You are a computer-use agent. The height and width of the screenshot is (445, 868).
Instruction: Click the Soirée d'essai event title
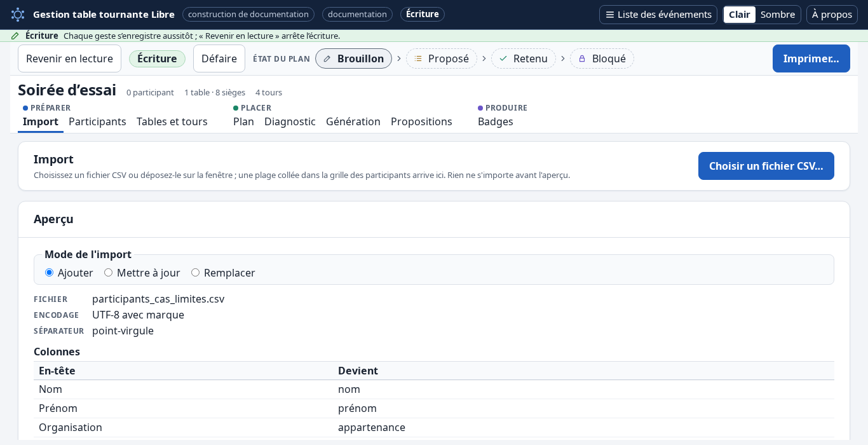67,90
